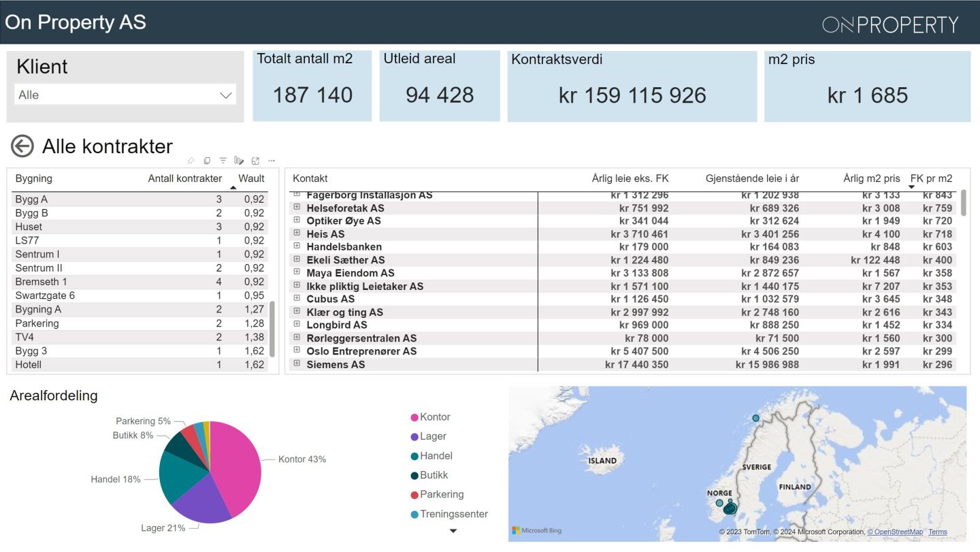Open the OpenStreetMap link on map
Image resolution: width=980 pixels, height=552 pixels.
(895, 532)
